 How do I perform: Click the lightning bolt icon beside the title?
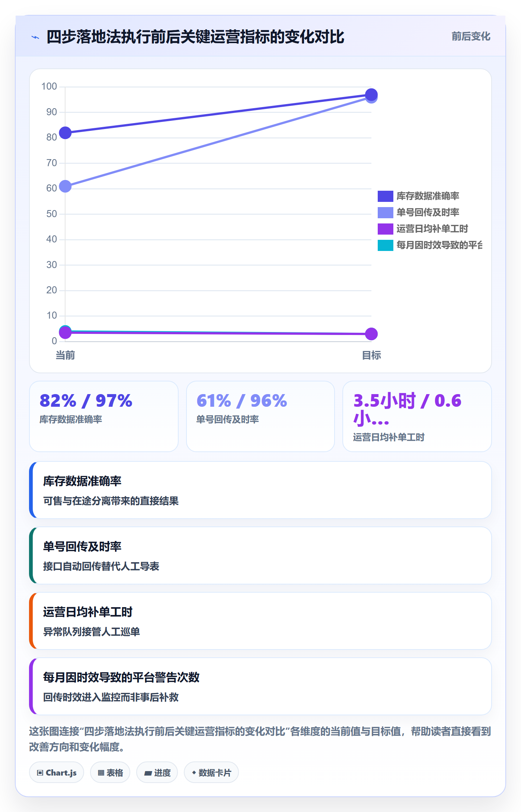(x=35, y=37)
